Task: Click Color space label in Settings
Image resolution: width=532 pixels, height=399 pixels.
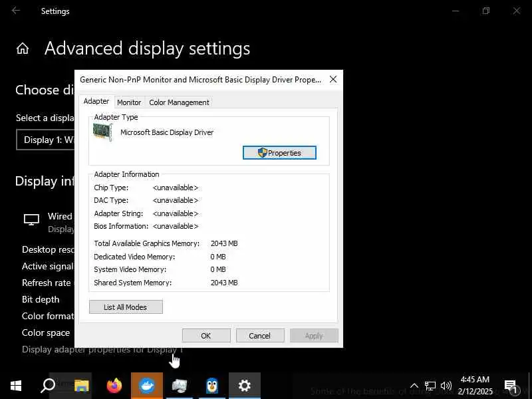Action: point(46,333)
